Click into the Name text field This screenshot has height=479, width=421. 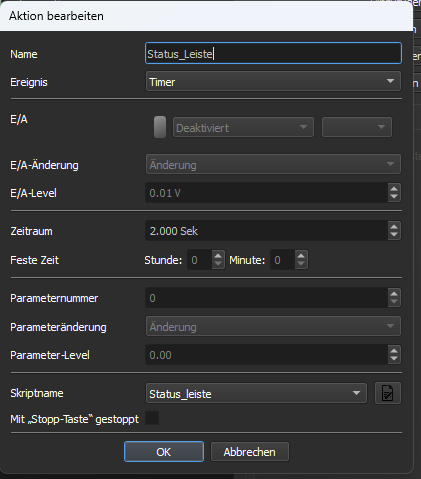[x=273, y=53]
